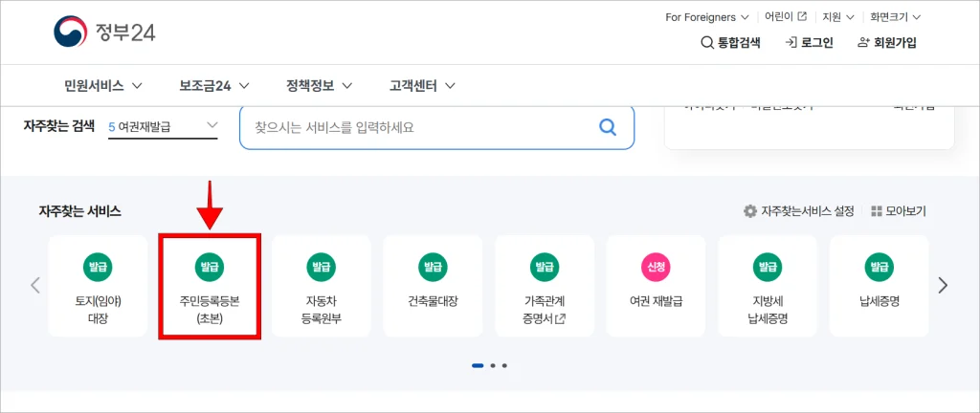Open 지방세 납세증명 service card

(768, 287)
